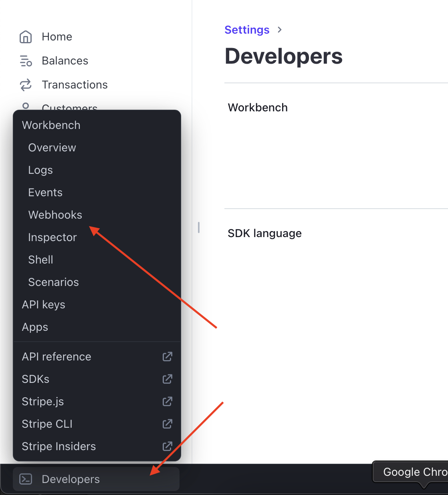Click the sidebar resize handle
This screenshot has width=448, height=495.
(x=199, y=227)
